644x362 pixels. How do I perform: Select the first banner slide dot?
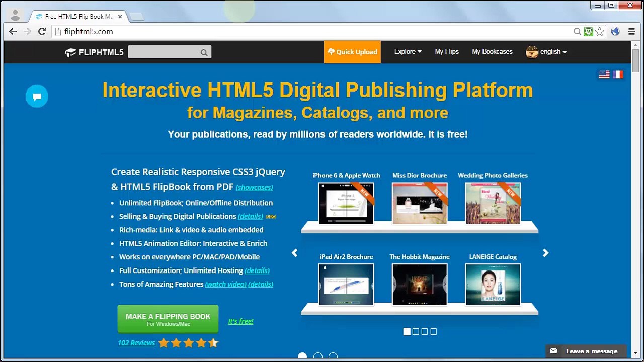tap(302, 356)
